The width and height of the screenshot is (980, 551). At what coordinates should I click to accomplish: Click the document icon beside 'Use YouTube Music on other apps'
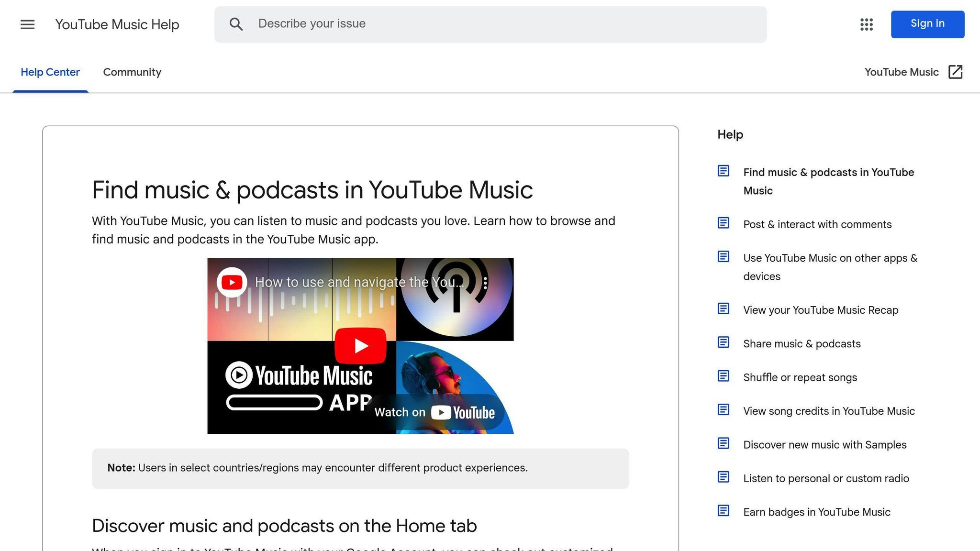(x=723, y=256)
